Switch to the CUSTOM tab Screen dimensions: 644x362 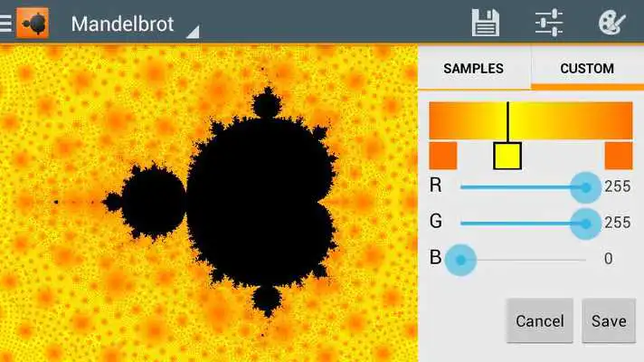tap(587, 68)
